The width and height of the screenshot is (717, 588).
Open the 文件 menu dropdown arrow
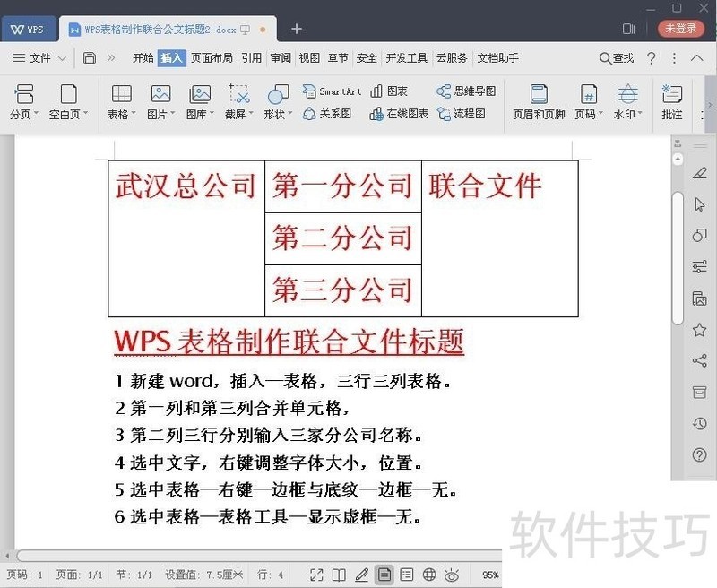point(62,58)
